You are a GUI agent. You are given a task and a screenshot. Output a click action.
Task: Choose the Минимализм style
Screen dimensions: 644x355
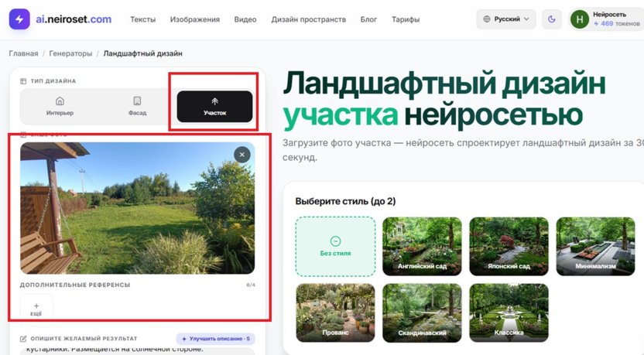[595, 246]
